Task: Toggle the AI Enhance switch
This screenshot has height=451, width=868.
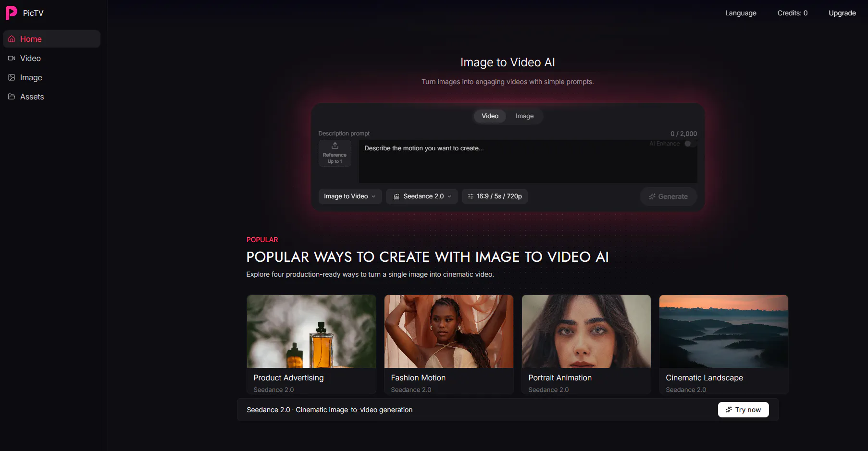Action: (x=690, y=144)
